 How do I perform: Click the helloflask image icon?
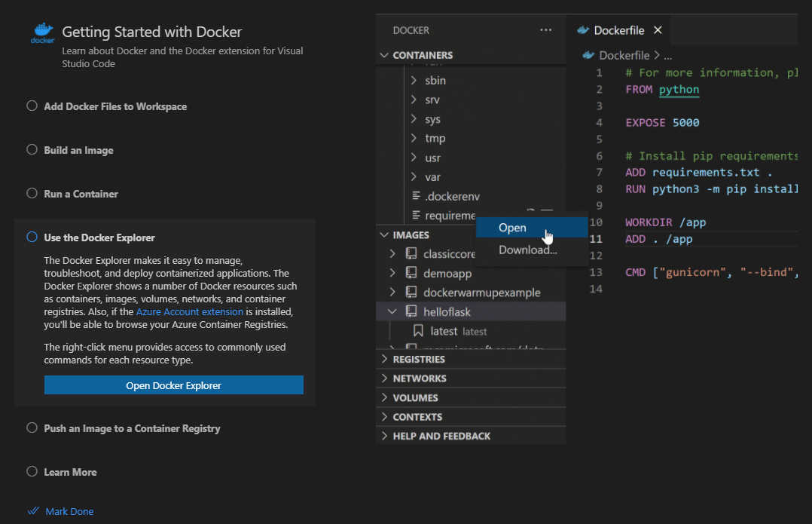click(x=411, y=311)
